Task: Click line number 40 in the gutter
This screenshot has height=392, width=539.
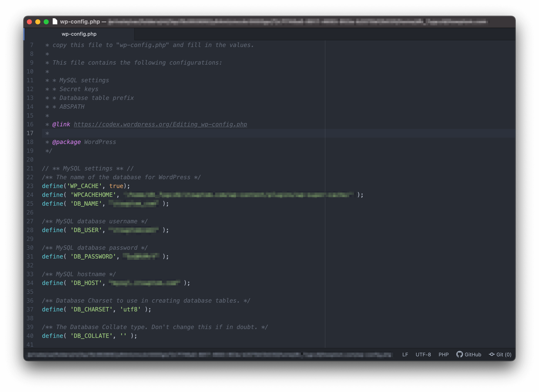Action: (x=30, y=336)
